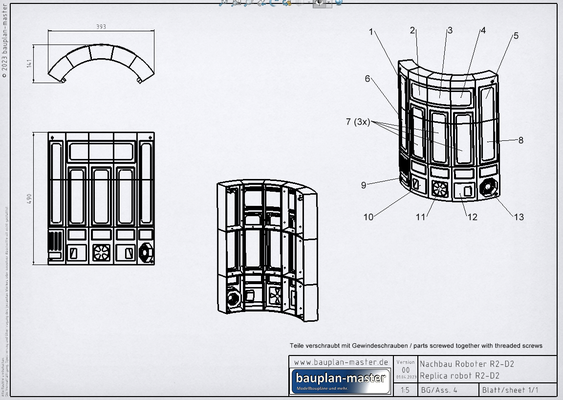Click part callout number 4
Viewport: 563px width, 400px height.
(x=483, y=31)
